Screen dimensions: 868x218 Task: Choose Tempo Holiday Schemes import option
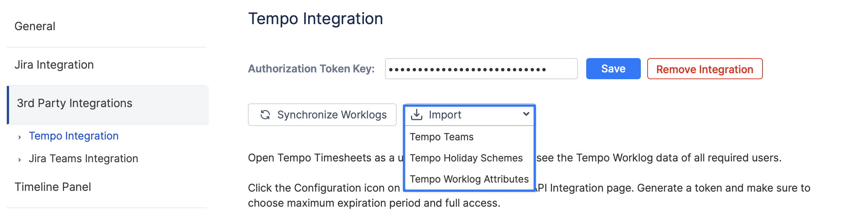pos(466,158)
